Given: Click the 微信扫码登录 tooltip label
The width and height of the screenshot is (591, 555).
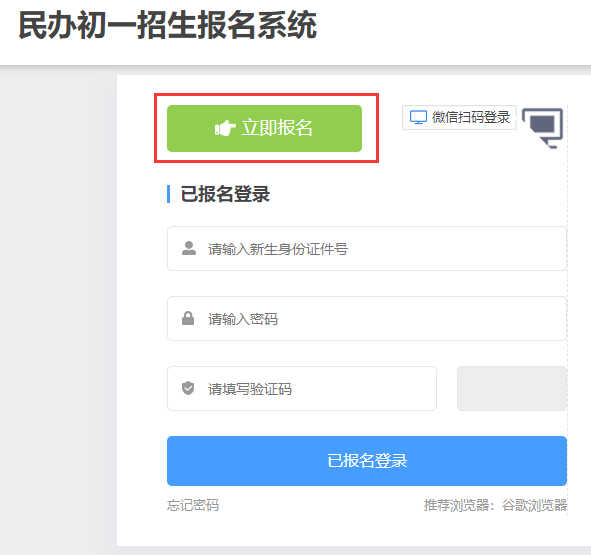Looking at the screenshot, I should [x=459, y=117].
